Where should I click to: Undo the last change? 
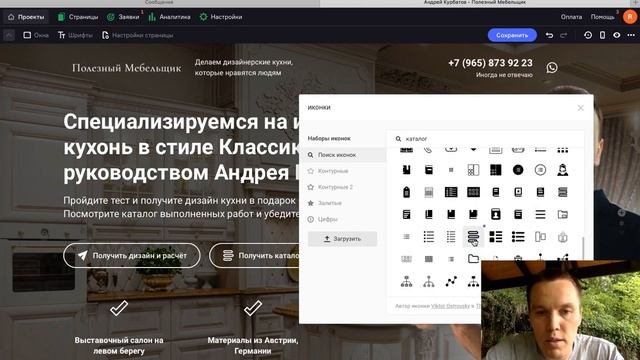[x=549, y=36]
